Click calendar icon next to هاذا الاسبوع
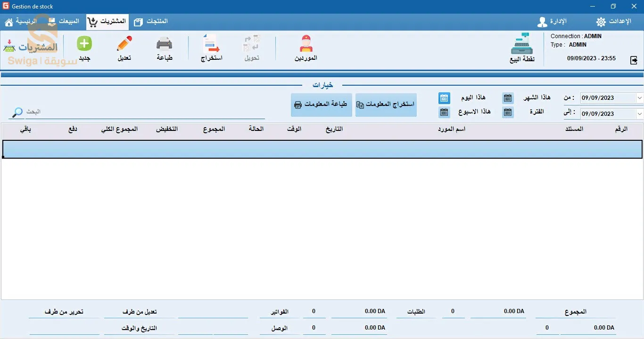 (444, 112)
